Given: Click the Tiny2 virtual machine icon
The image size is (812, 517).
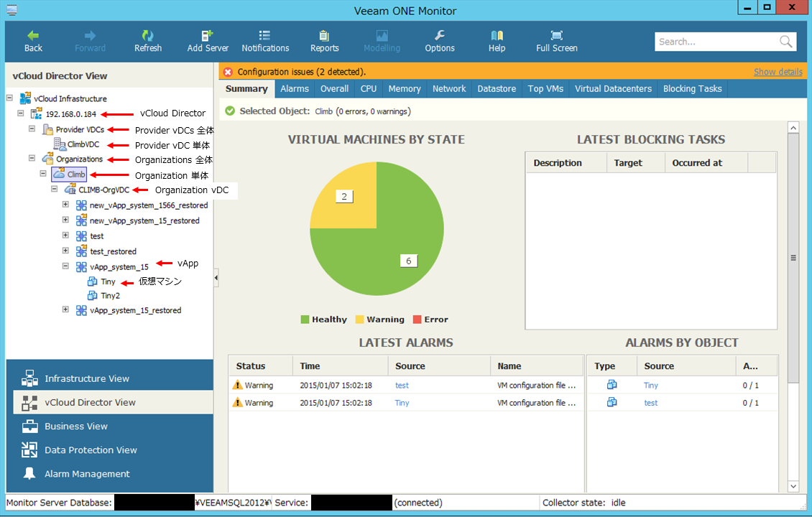Looking at the screenshot, I should point(92,296).
